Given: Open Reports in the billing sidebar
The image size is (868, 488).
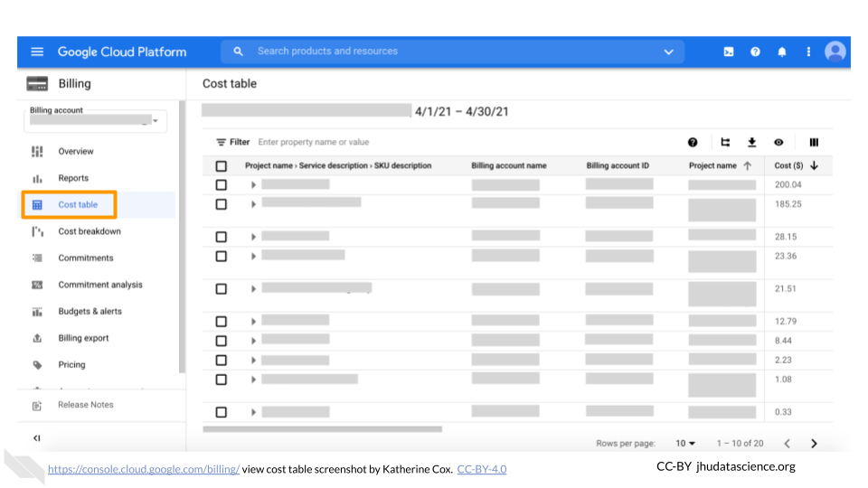Looking at the screenshot, I should tap(73, 178).
